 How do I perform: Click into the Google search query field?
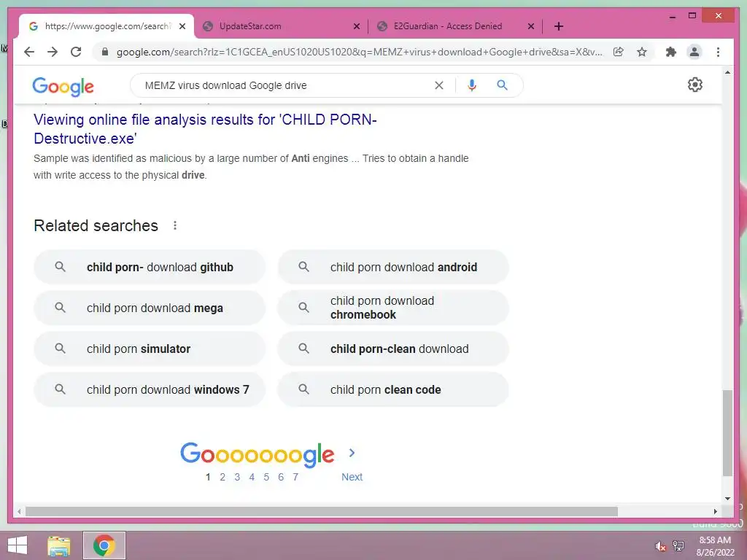coord(286,85)
